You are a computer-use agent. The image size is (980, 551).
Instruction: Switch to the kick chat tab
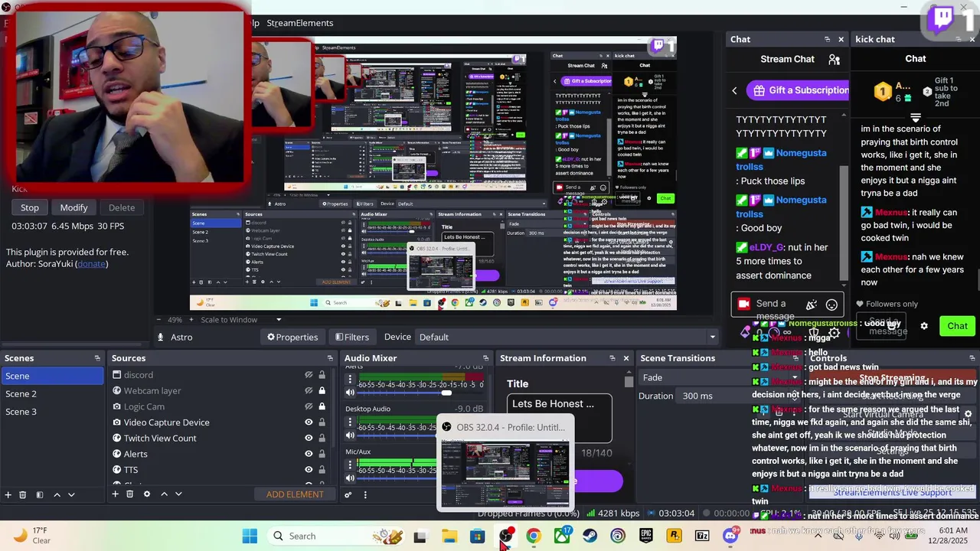(875, 39)
